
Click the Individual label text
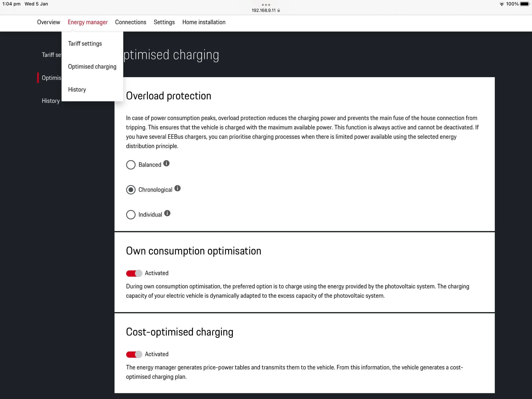[x=150, y=215]
